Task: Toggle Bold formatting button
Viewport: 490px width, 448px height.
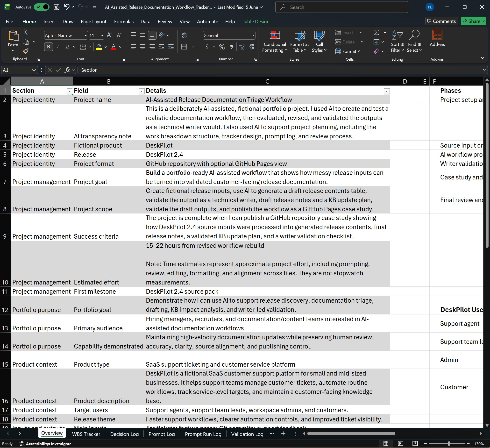Action: [x=48, y=47]
